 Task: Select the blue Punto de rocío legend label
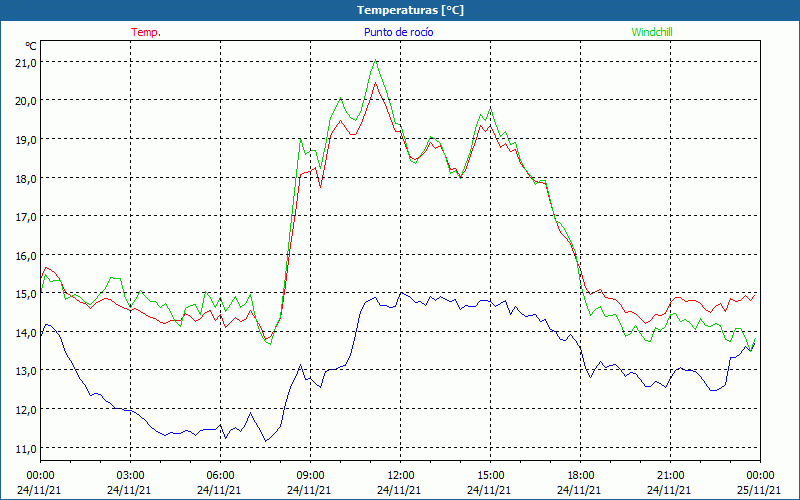click(x=398, y=32)
